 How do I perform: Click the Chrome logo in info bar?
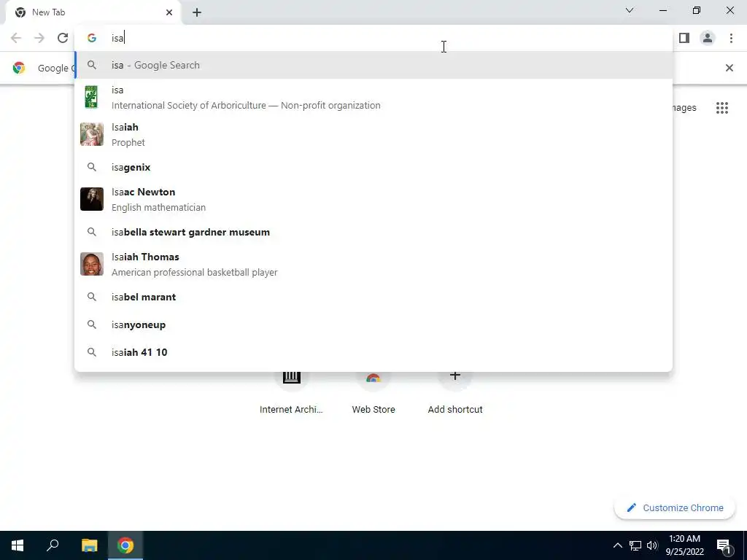tap(19, 68)
